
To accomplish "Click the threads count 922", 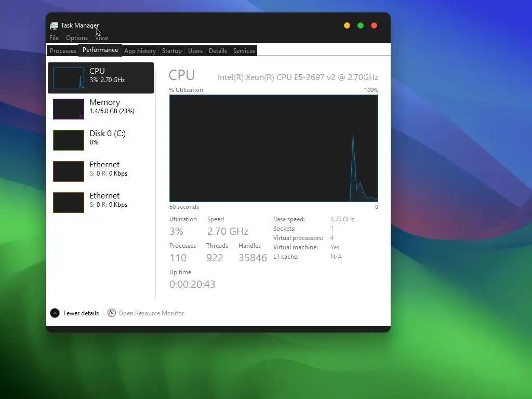I will pos(215,258).
